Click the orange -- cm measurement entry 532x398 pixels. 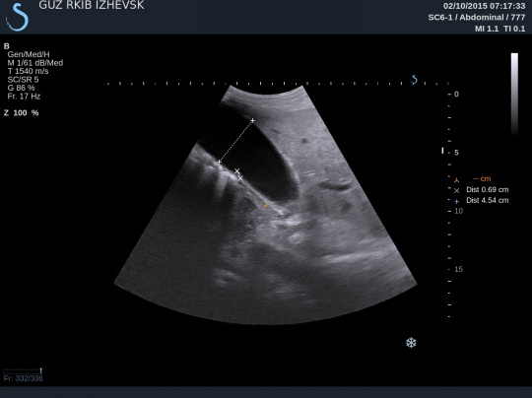(x=482, y=179)
